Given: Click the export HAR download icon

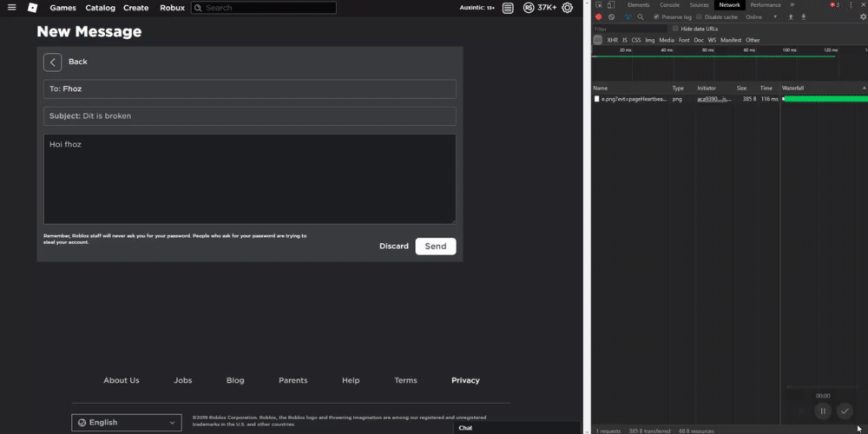Looking at the screenshot, I should point(803,17).
